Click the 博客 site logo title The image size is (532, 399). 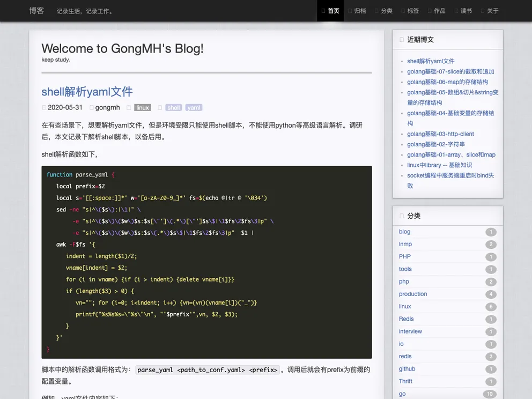[36, 11]
